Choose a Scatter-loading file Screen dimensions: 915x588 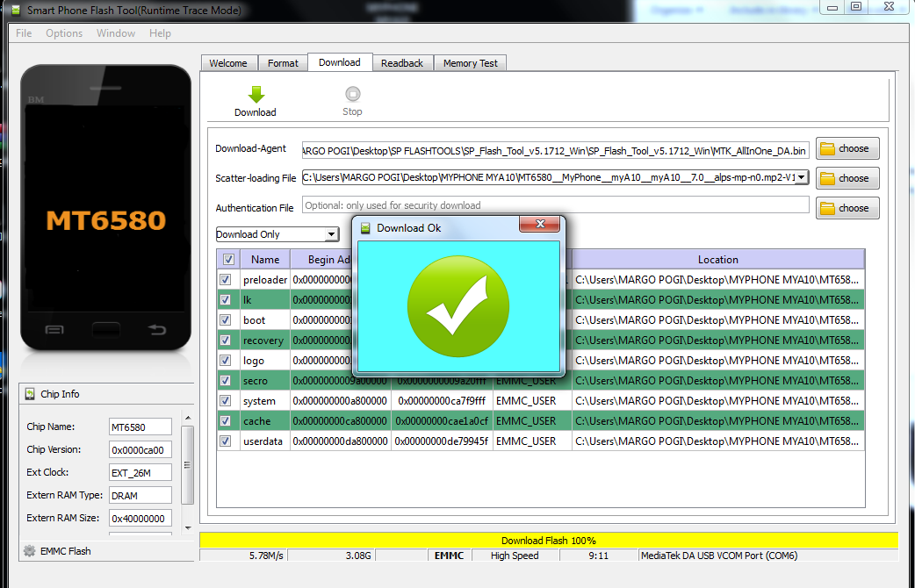tap(847, 178)
